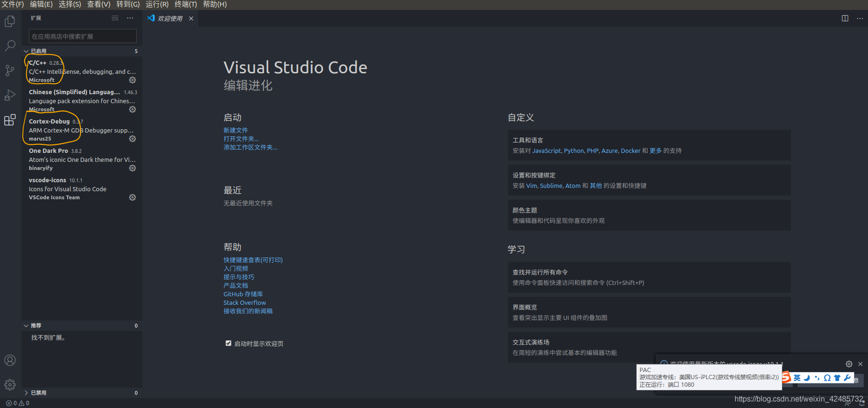868x408 pixels.
Task: Dismiss the vscode-icons notification
Action: pos(860,364)
